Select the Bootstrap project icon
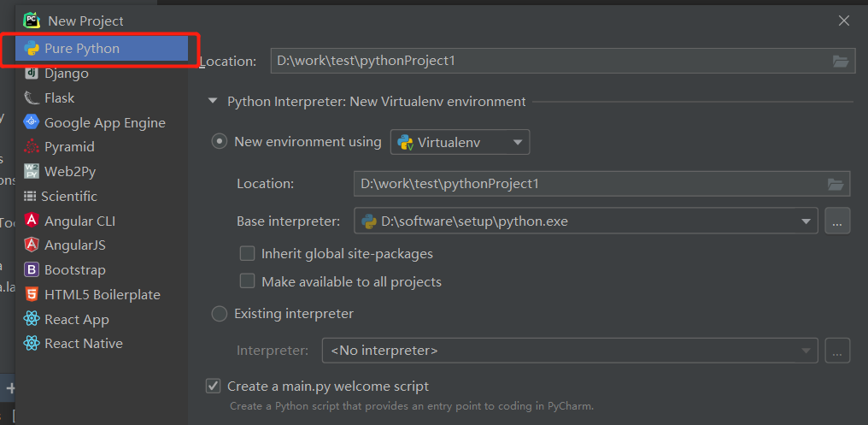The width and height of the screenshot is (868, 425). (32, 270)
